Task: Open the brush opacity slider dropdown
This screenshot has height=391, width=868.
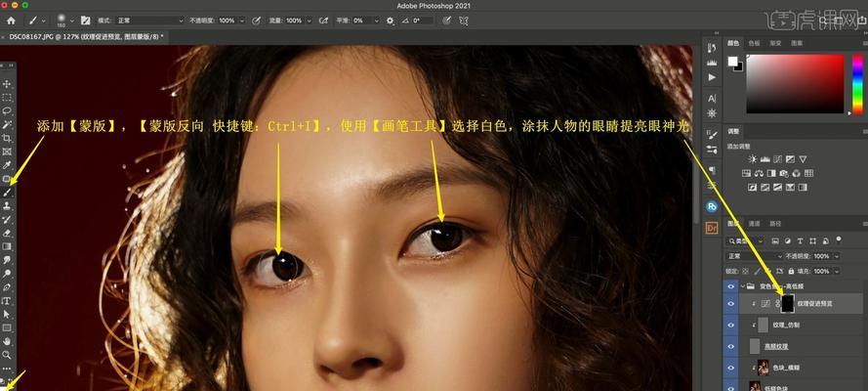Action: tap(242, 21)
